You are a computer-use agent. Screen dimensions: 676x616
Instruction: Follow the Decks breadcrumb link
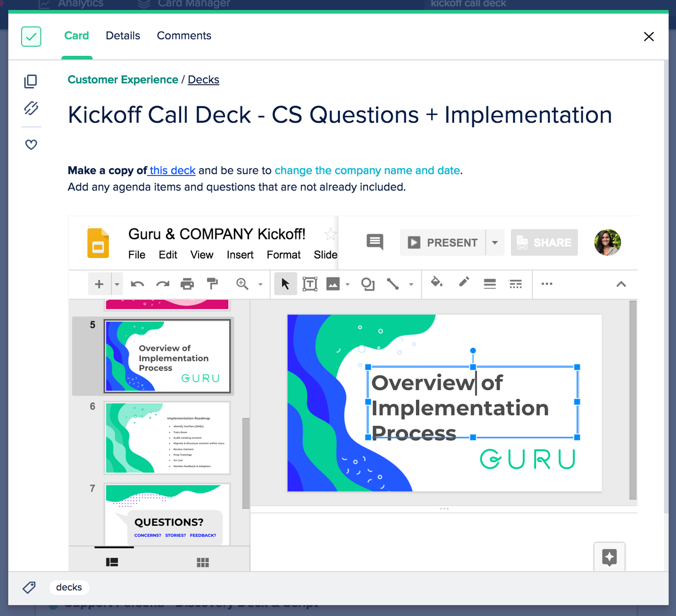pyautogui.click(x=203, y=79)
